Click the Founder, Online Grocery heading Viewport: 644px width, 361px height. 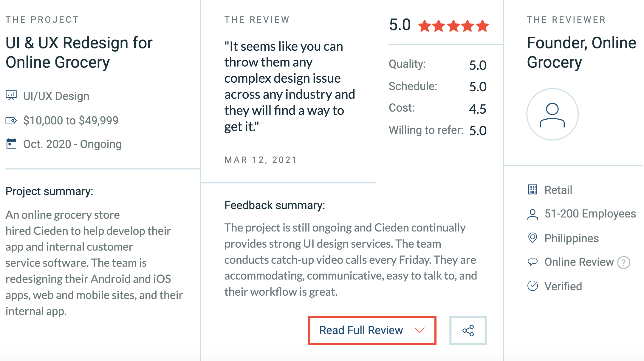click(x=581, y=53)
